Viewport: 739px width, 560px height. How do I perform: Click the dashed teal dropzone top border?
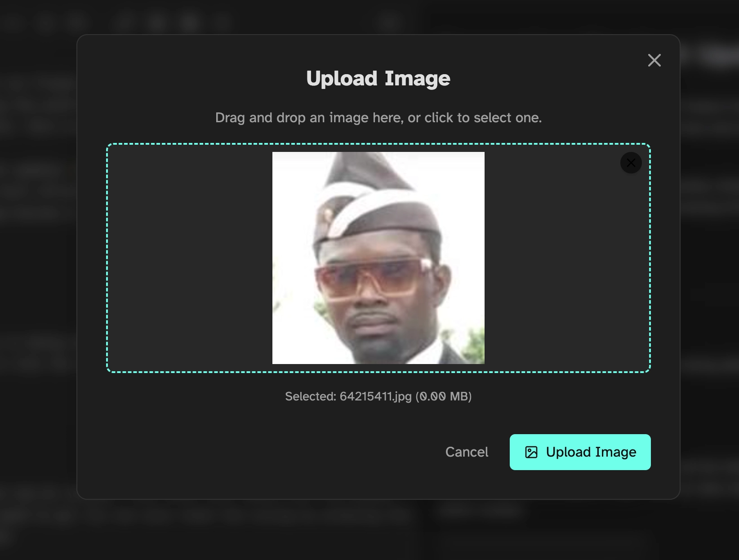[x=378, y=144]
